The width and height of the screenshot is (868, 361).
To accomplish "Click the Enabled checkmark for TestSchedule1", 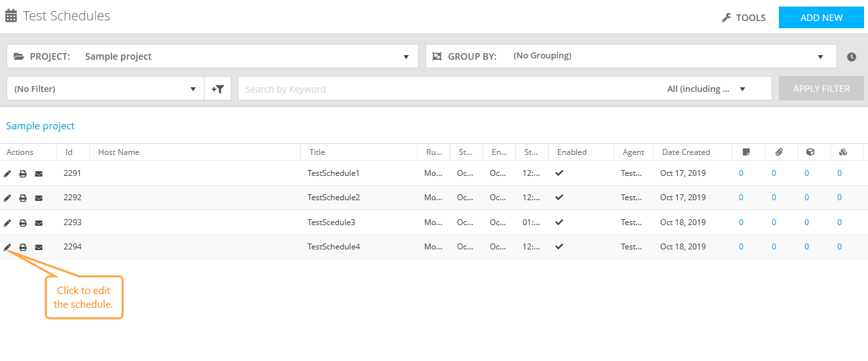I will click(559, 173).
